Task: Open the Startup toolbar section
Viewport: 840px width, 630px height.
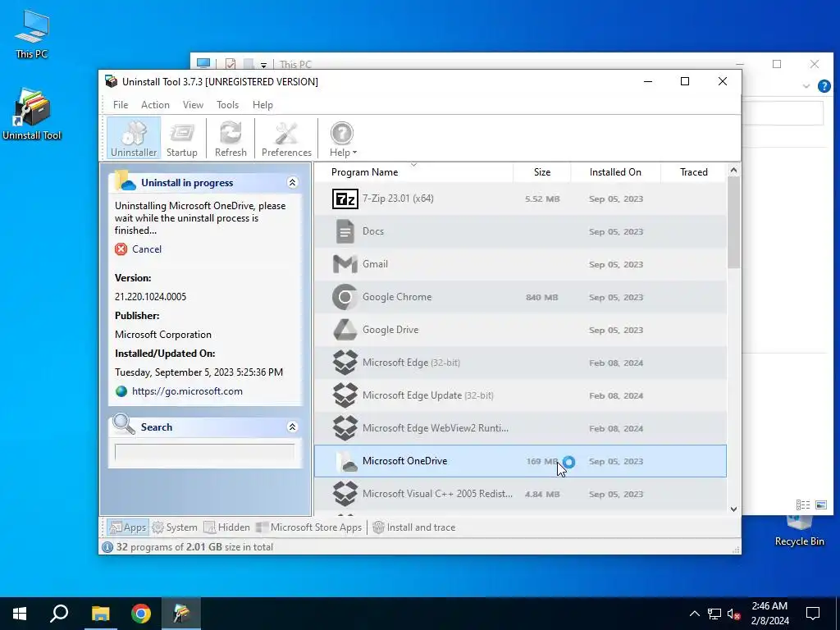Action: [x=181, y=138]
